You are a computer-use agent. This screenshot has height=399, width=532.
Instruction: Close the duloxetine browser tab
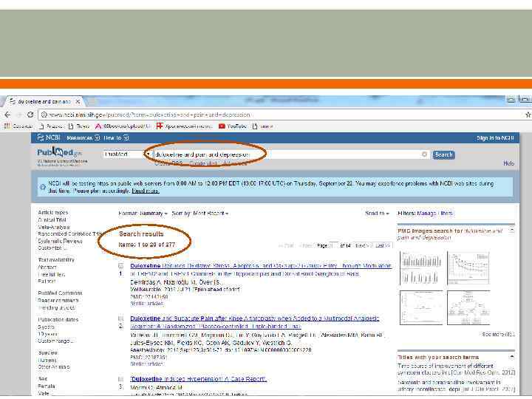(78, 101)
